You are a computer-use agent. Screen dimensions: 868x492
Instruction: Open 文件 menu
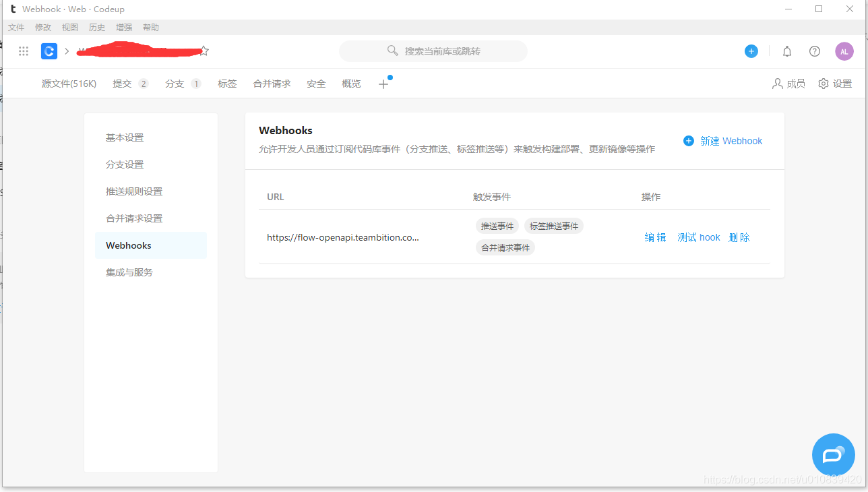16,28
